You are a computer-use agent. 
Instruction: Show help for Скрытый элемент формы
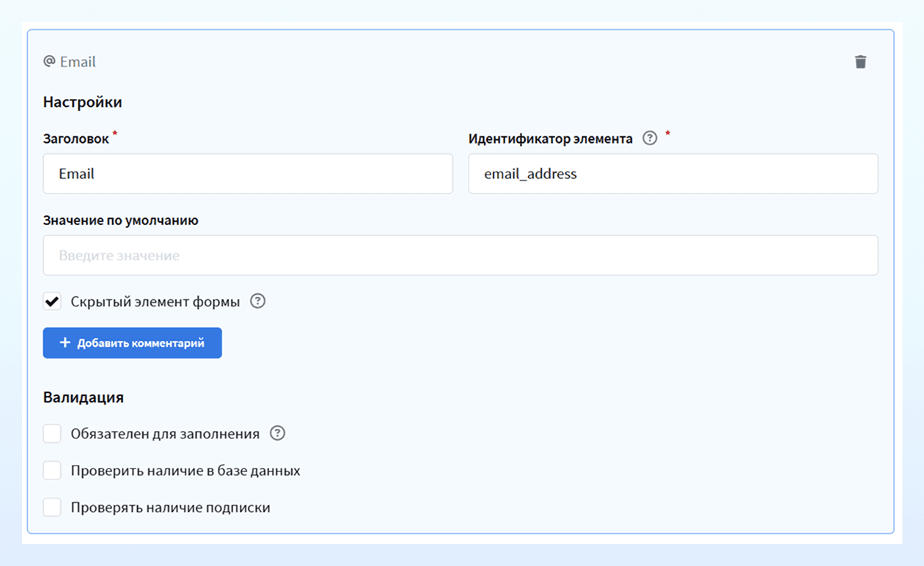coord(257,301)
